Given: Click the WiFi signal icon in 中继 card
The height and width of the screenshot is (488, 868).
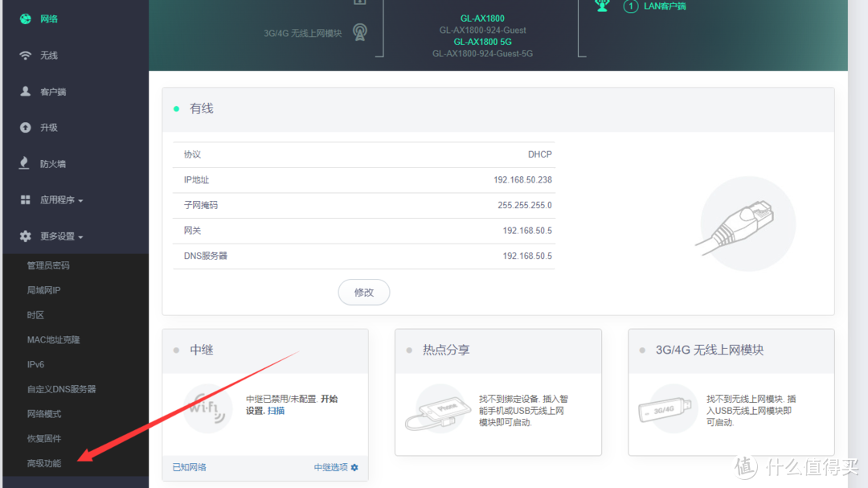Looking at the screenshot, I should click(x=207, y=407).
